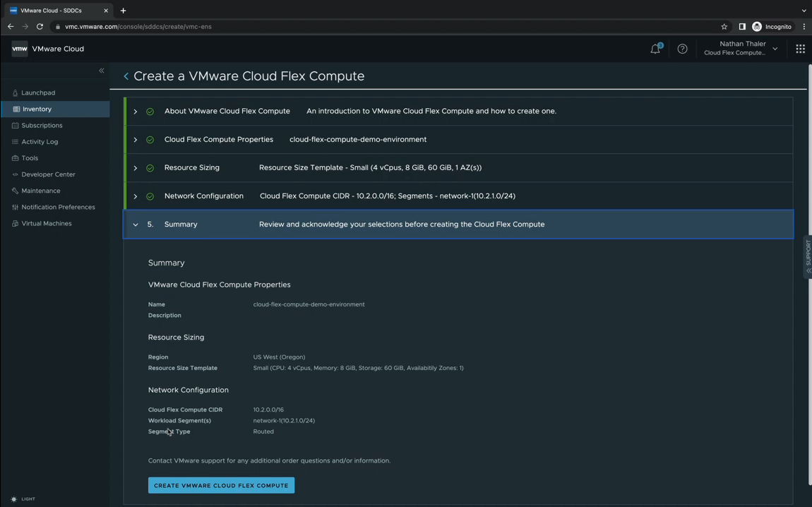Click the browser reload button

point(40,26)
